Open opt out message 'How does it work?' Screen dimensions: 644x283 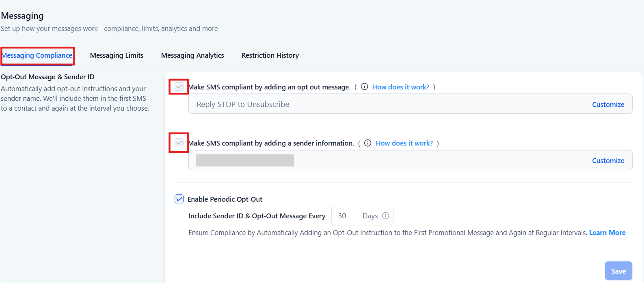(401, 87)
